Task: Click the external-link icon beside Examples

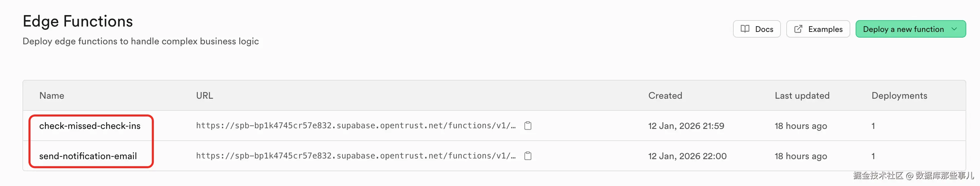Action: pos(798,29)
